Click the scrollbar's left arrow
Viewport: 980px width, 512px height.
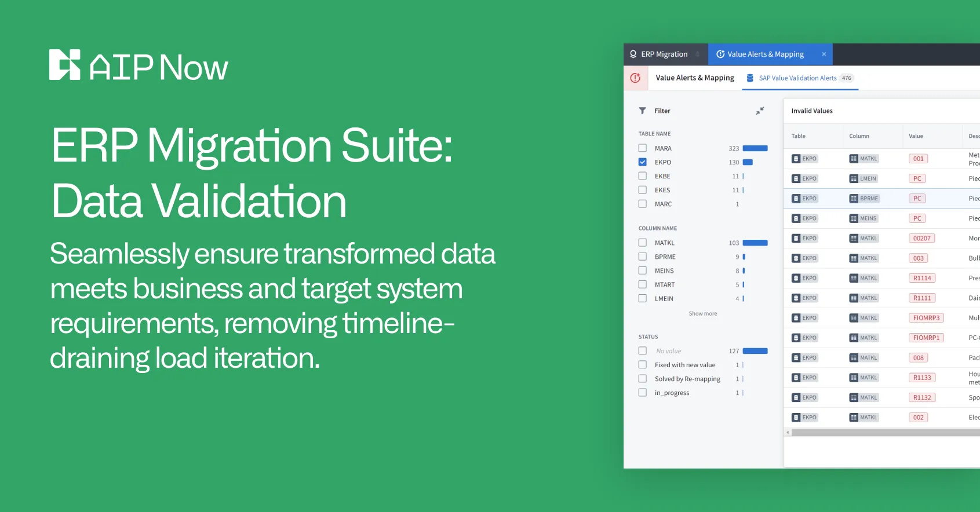click(788, 433)
